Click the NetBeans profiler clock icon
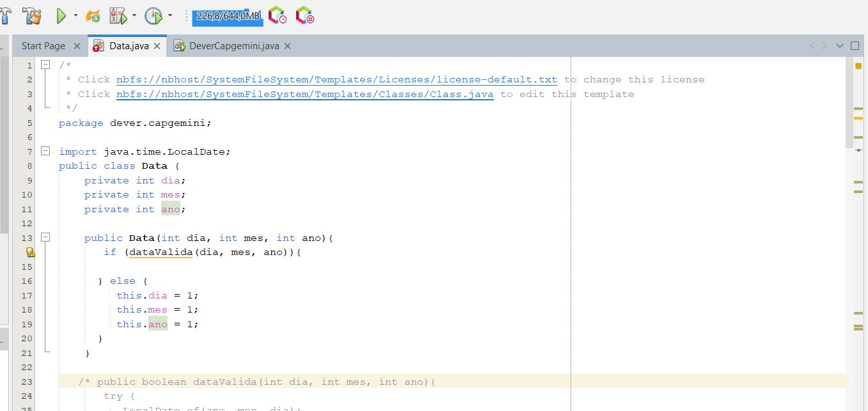The width and height of the screenshot is (868, 411). [x=278, y=15]
